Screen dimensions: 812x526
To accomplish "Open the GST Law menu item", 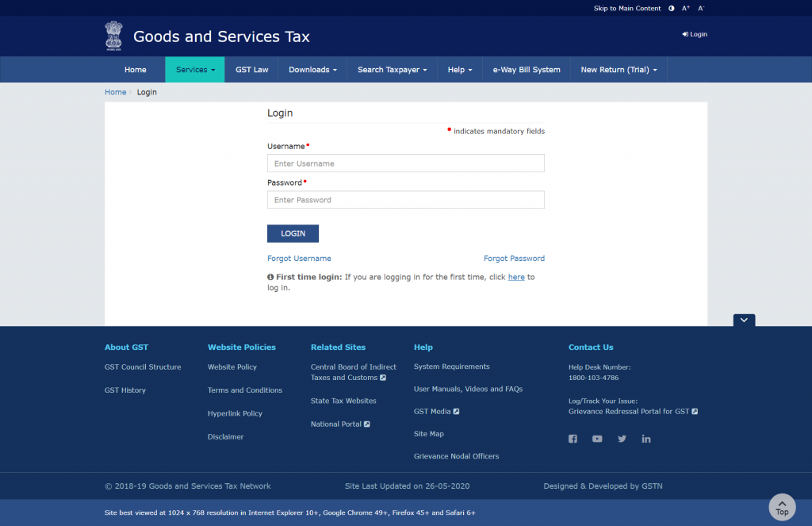I will click(x=251, y=70).
